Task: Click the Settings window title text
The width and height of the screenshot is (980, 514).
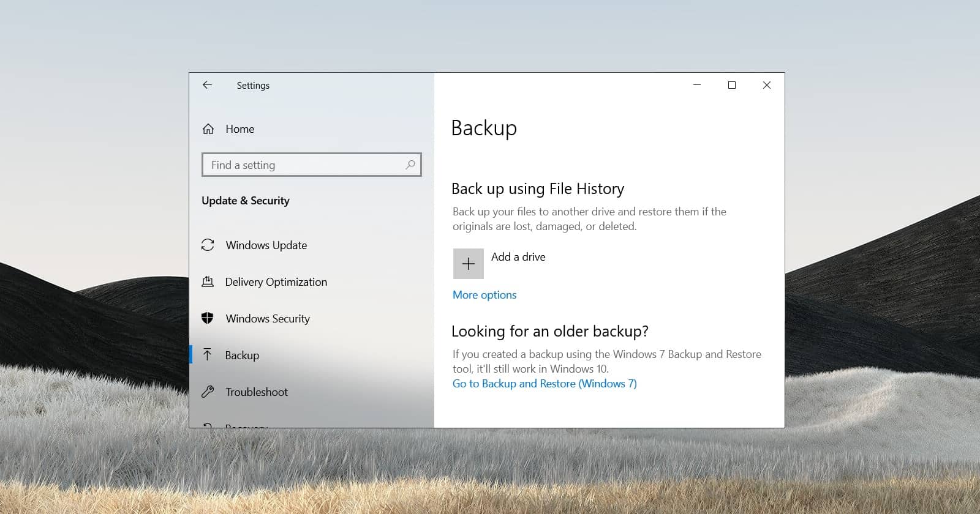Action: pyautogui.click(x=253, y=86)
